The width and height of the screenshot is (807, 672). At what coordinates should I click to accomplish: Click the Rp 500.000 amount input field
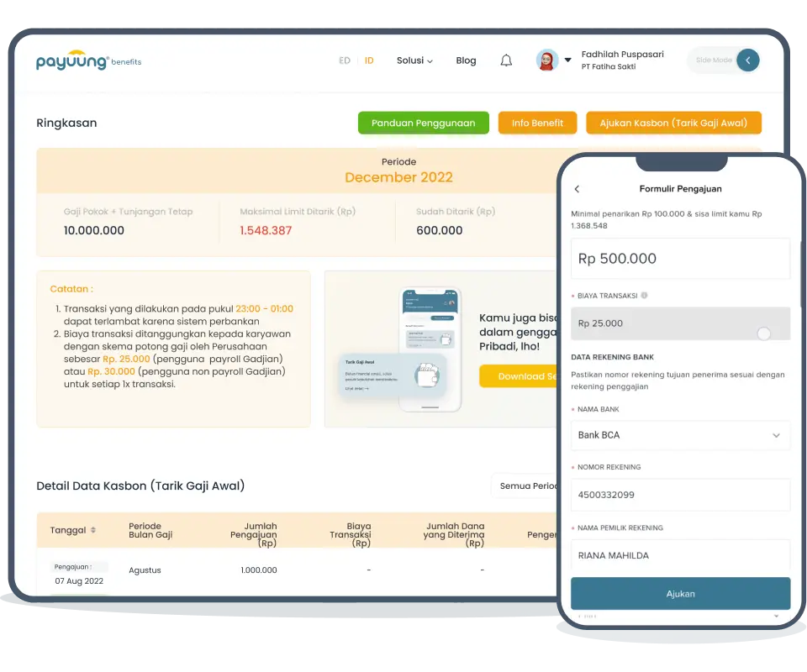click(x=679, y=259)
